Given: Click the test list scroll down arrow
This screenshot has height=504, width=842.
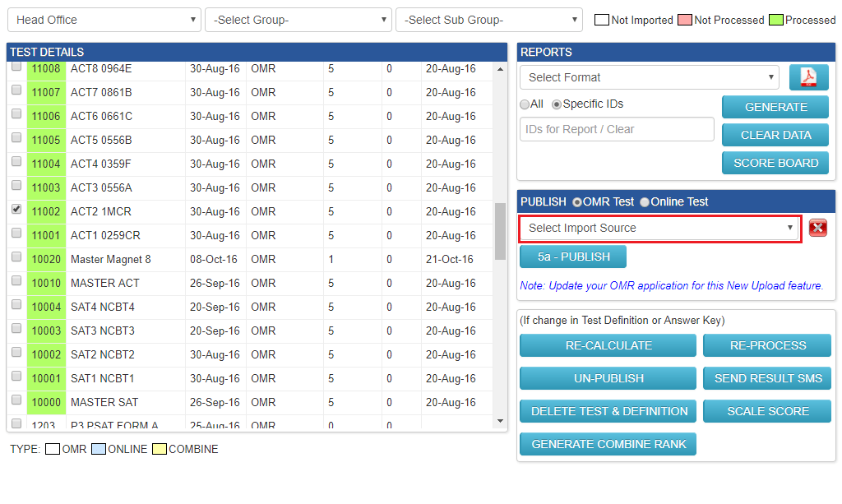Looking at the screenshot, I should pos(500,421).
